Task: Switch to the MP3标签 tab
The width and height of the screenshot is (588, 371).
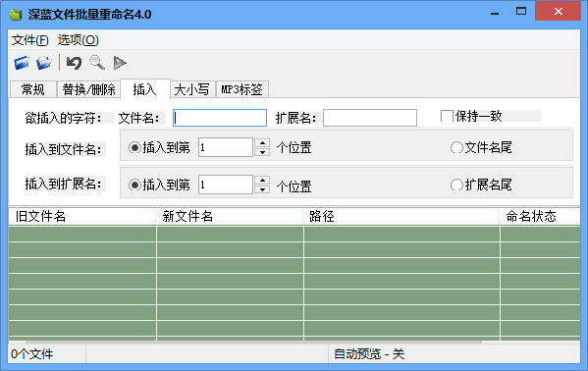Action: [241, 89]
